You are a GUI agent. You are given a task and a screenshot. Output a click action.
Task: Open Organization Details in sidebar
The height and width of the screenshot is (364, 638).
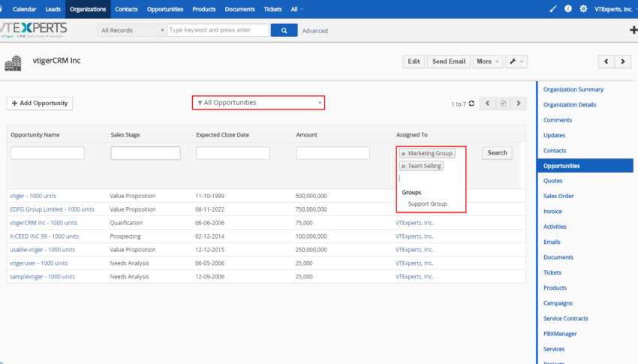(570, 104)
